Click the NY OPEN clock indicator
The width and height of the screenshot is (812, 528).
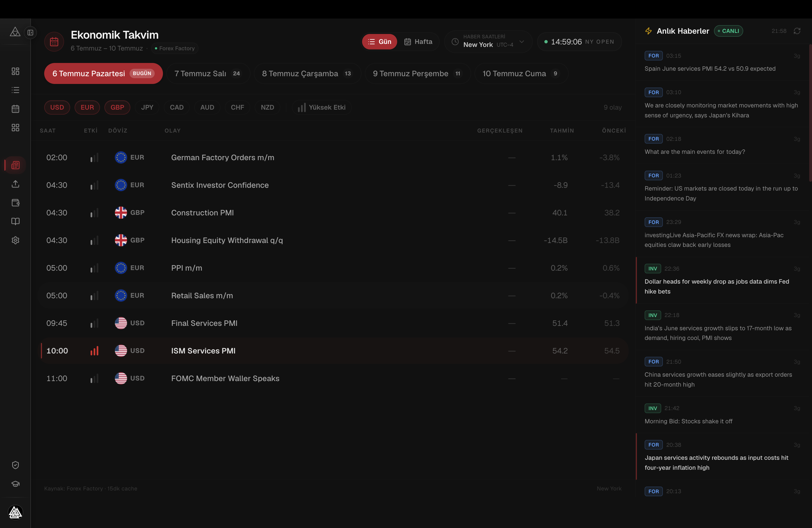579,42
